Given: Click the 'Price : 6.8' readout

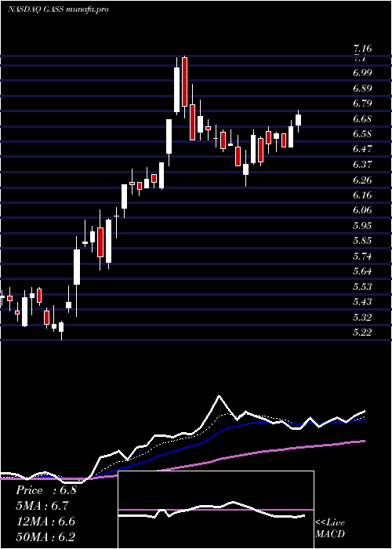Looking at the screenshot, I should (45, 490).
